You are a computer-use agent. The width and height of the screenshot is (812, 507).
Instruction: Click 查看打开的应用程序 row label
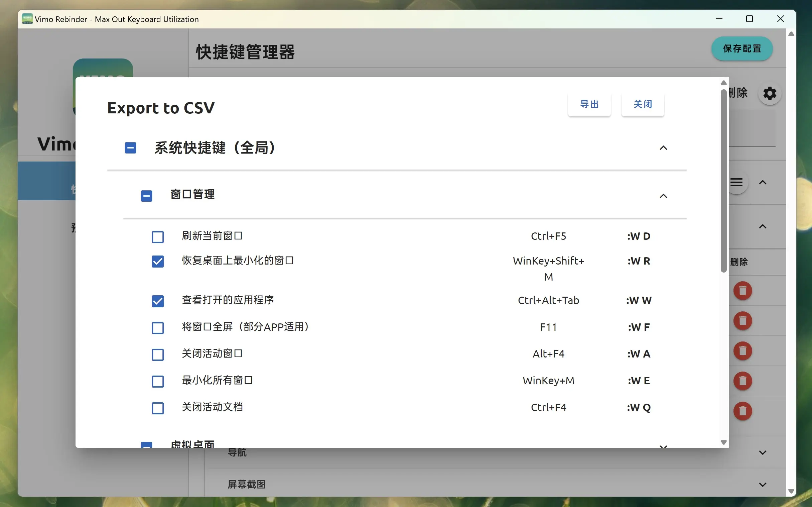pyautogui.click(x=228, y=300)
